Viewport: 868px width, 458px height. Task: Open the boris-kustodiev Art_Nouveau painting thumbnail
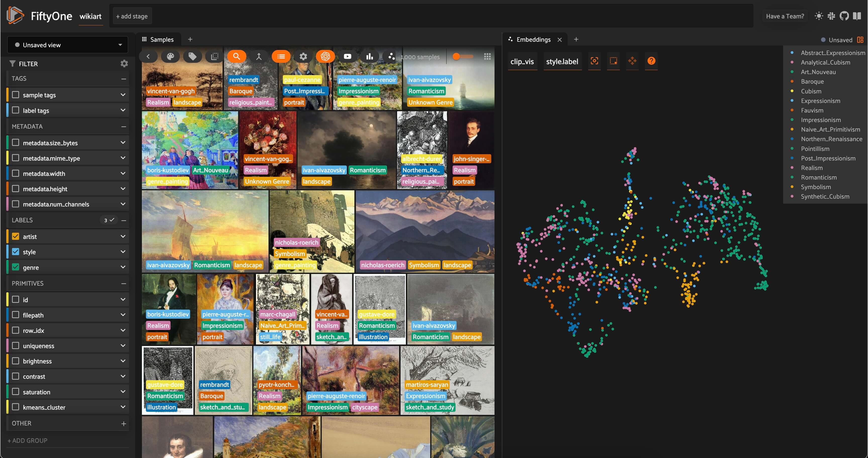[190, 150]
